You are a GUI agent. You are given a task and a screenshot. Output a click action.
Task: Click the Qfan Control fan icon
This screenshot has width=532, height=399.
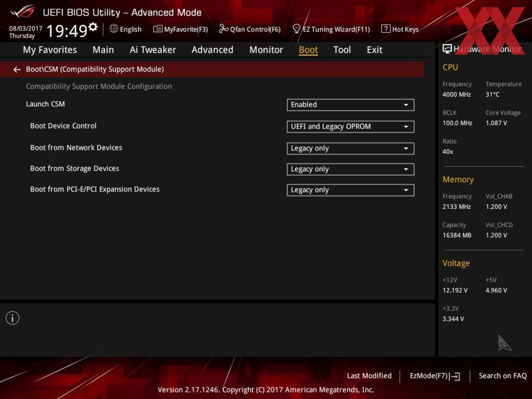[x=223, y=29]
